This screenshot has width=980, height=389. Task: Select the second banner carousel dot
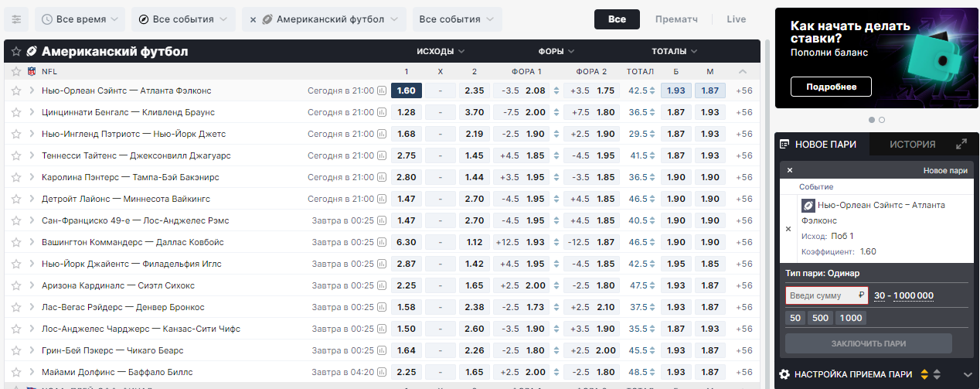coord(882,120)
